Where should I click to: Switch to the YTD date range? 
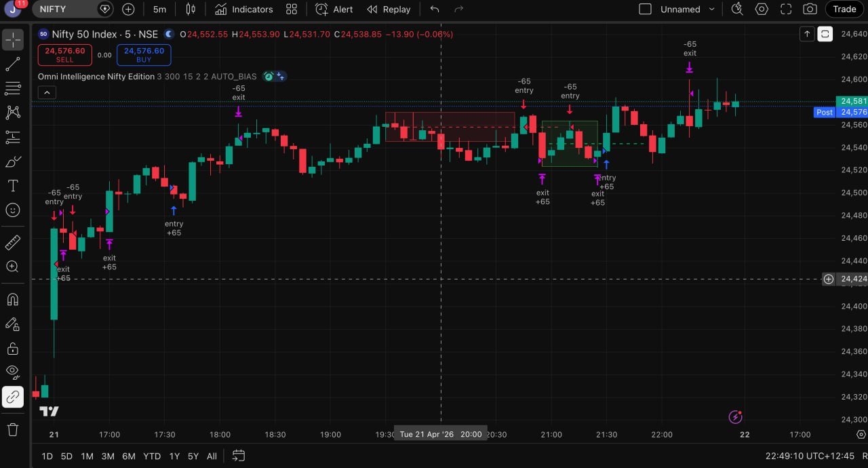152,456
